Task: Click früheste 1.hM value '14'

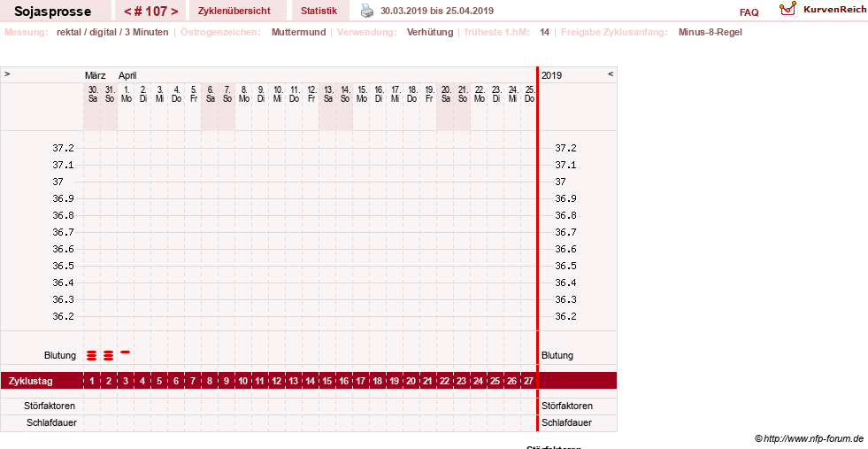Action: (x=545, y=32)
